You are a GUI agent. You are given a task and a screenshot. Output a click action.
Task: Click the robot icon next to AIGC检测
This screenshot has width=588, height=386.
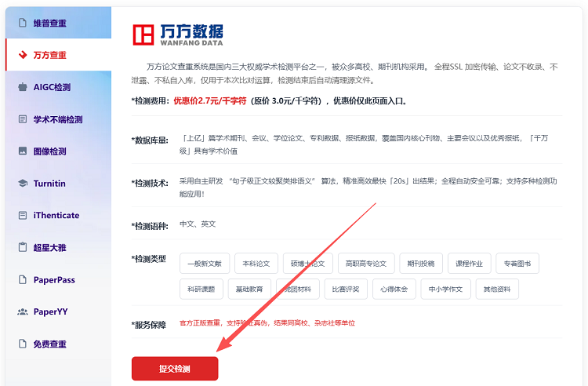[x=23, y=87]
